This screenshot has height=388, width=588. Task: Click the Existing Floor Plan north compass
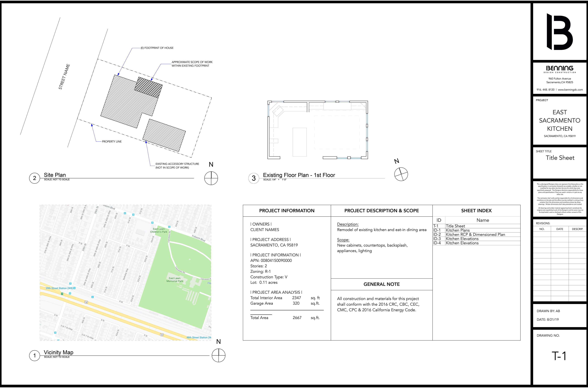click(x=401, y=174)
